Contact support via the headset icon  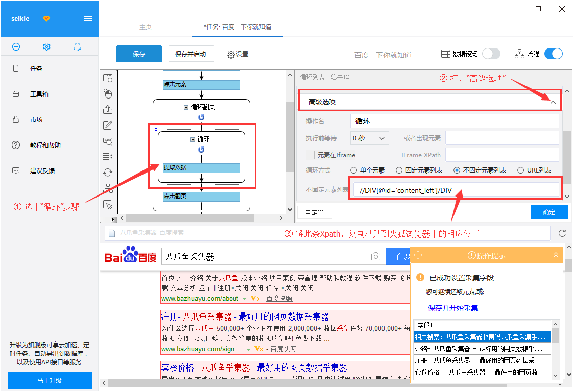click(x=77, y=47)
